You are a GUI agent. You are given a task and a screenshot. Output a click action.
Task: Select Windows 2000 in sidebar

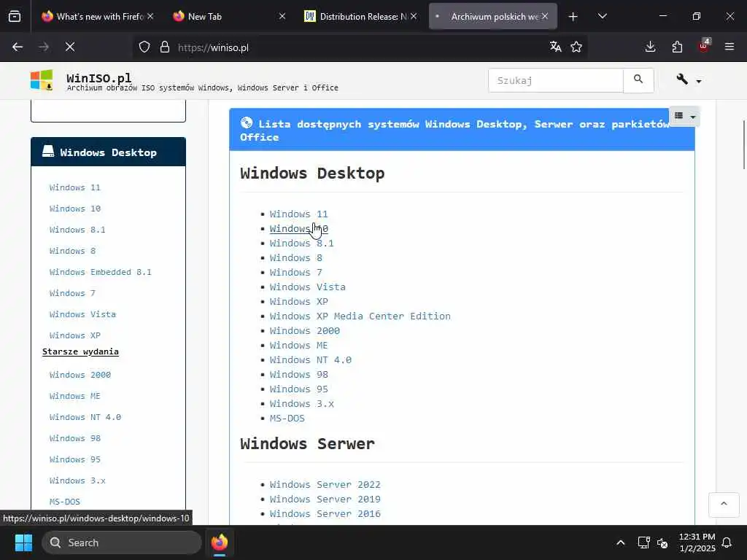pos(80,375)
